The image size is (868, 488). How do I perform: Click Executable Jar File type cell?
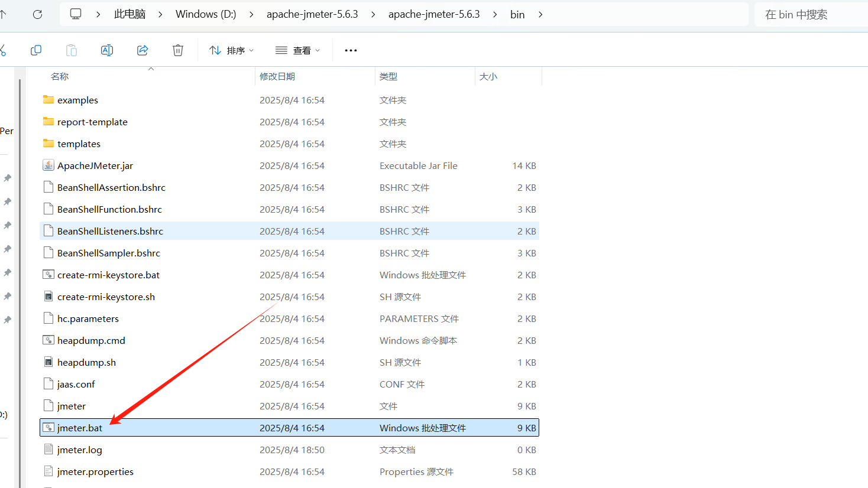[x=419, y=165]
